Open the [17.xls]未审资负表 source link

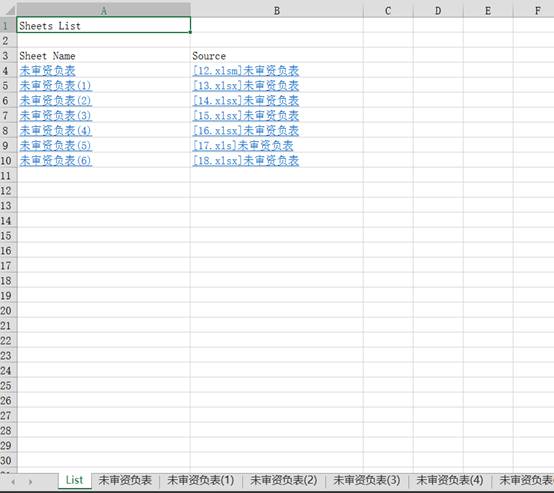(243, 146)
